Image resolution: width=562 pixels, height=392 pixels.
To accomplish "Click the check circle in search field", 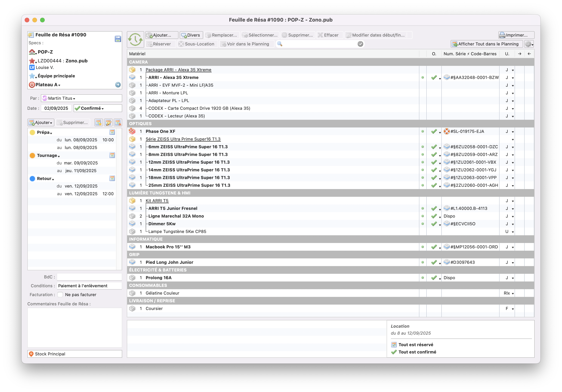I will coord(360,44).
